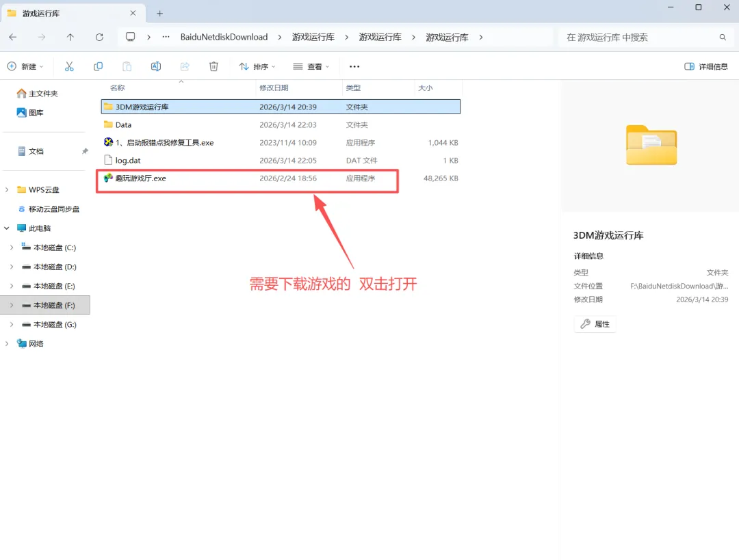
Task: Open 图库 in navigation pane
Action: pos(29,113)
